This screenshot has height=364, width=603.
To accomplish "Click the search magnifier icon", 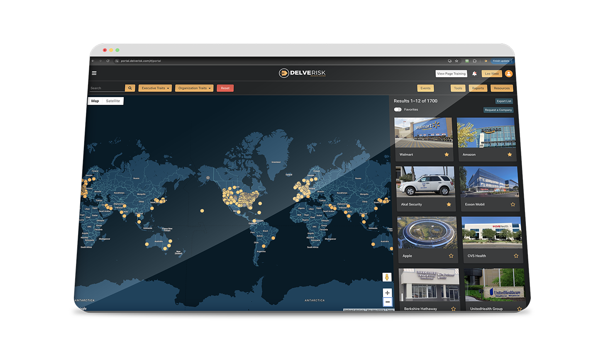I will click(x=131, y=88).
